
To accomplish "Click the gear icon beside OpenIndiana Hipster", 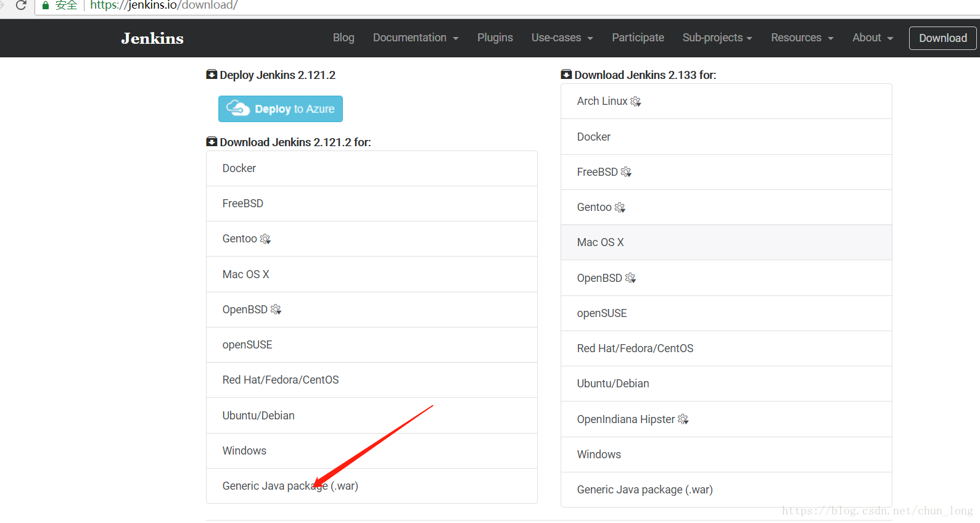I will [683, 419].
